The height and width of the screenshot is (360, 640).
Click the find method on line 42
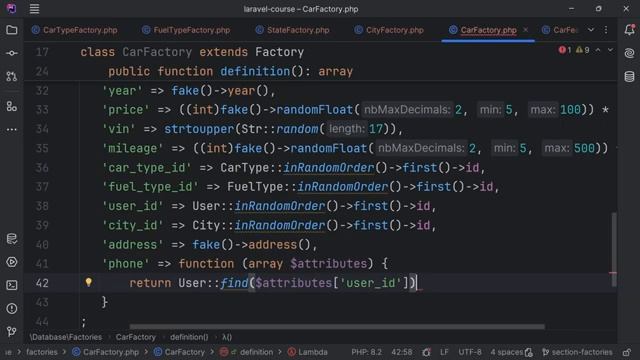(234, 283)
